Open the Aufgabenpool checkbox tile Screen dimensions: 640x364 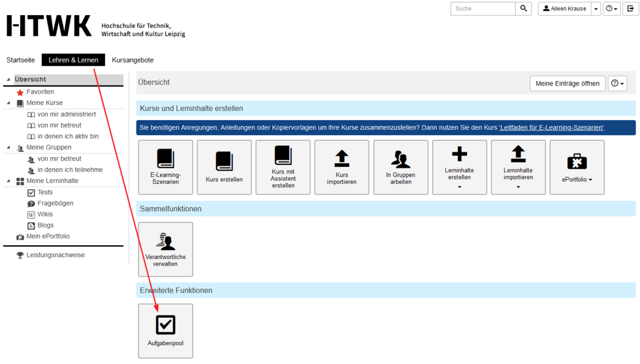165,331
